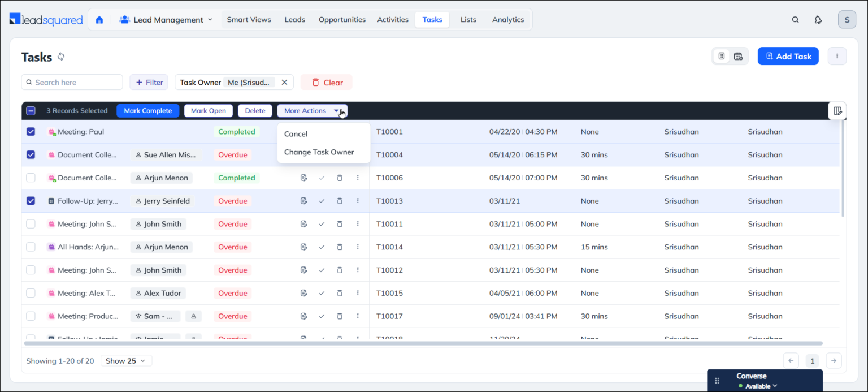This screenshot has height=392, width=868.
Task: Uncheck the Meeting: Paul row checkbox
Action: pos(31,132)
